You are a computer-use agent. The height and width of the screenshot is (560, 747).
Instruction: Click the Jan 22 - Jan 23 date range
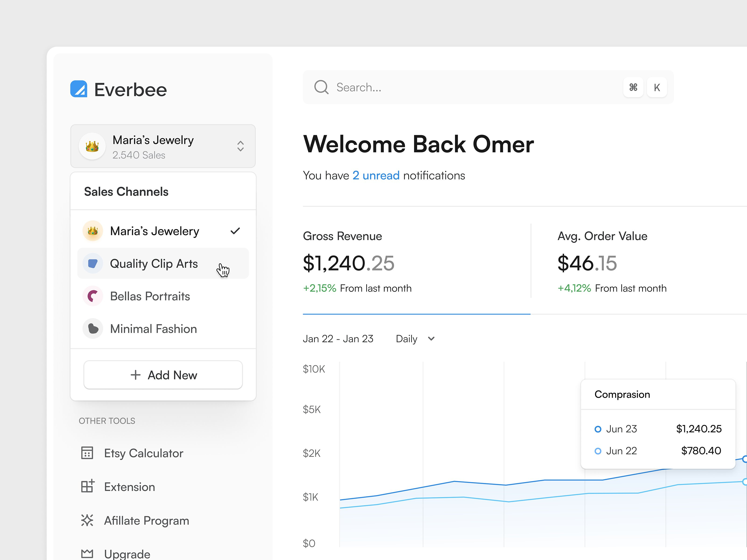point(338,339)
